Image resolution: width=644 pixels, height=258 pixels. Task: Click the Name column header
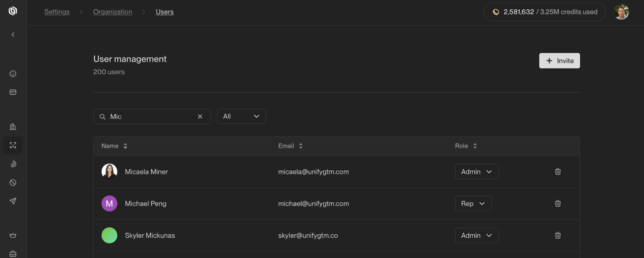click(110, 146)
